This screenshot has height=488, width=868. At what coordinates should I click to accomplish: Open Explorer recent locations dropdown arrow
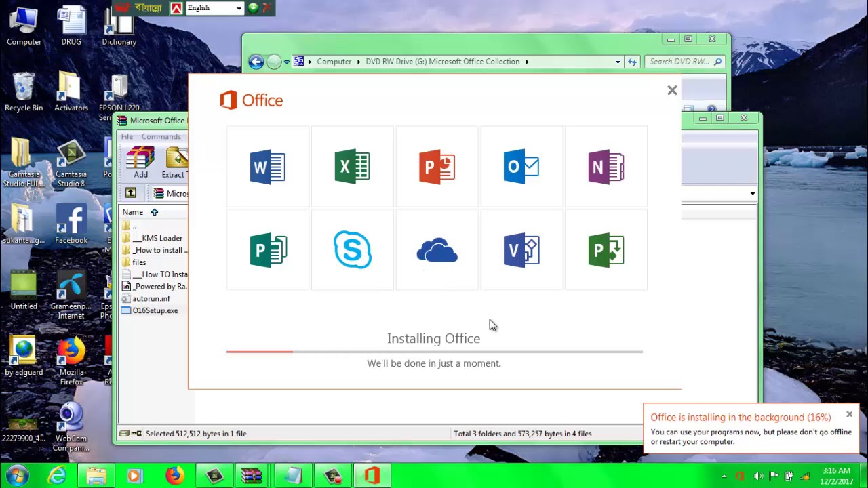point(286,62)
